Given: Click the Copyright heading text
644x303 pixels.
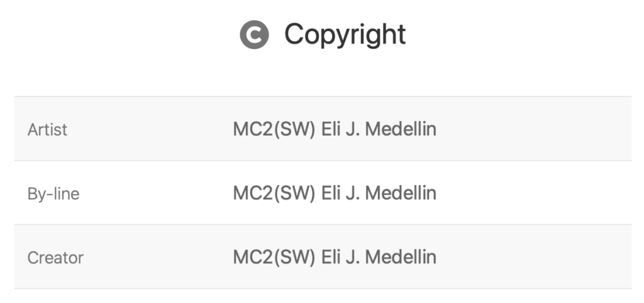Looking at the screenshot, I should 345,35.
